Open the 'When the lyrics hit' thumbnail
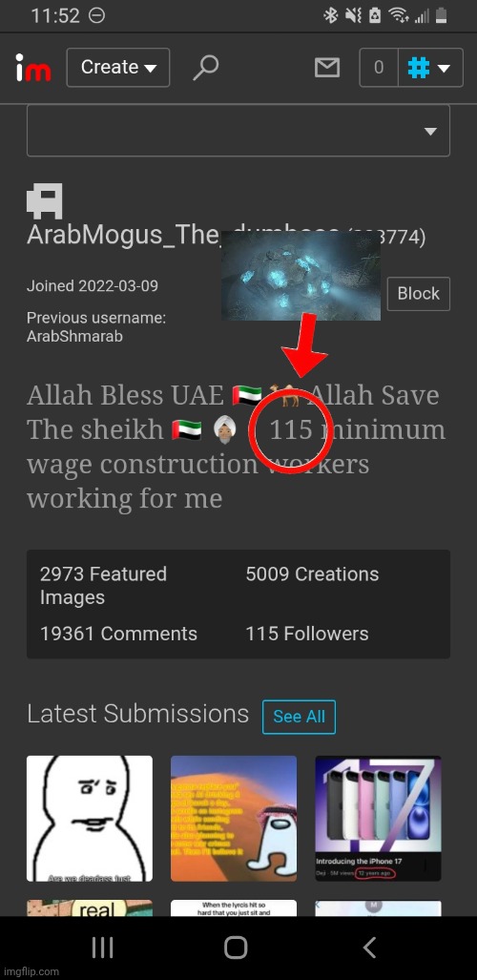Image resolution: width=477 pixels, height=980 pixels. point(234,908)
